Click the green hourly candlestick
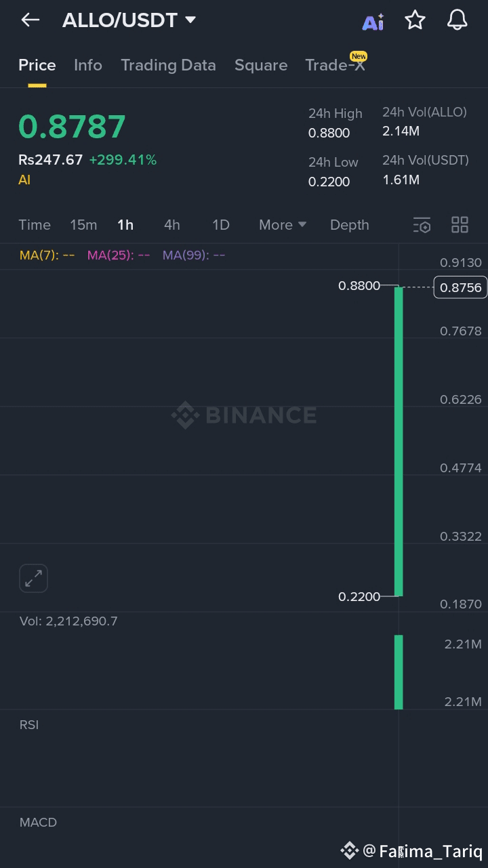The width and height of the screenshot is (488, 868). pos(399,441)
